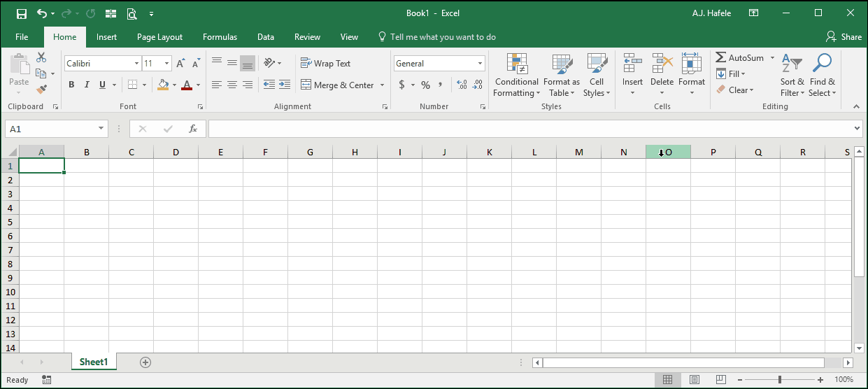Insert function using fx icon
Viewport: 868px width, 389px height.
pos(193,129)
